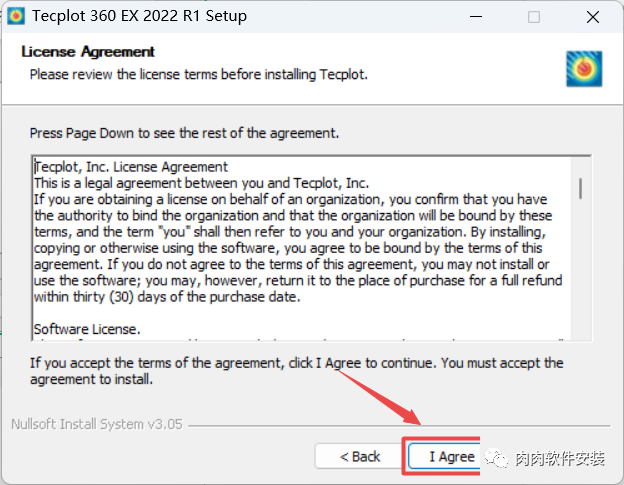Click 'within thirty (30) days' line
The width and height of the screenshot is (624, 485).
[167, 297]
